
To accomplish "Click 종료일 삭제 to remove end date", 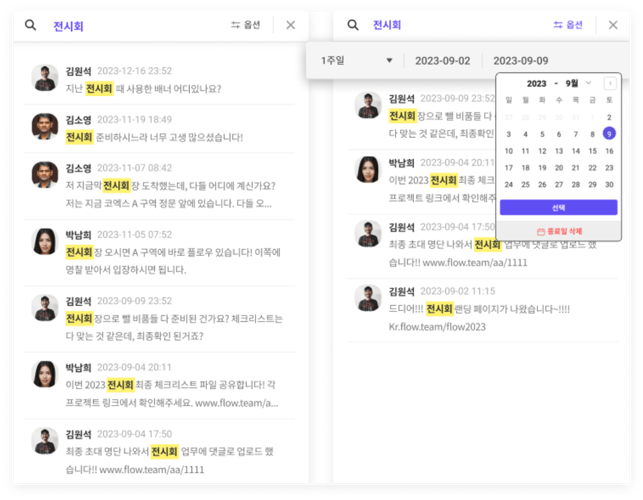I will (558, 229).
